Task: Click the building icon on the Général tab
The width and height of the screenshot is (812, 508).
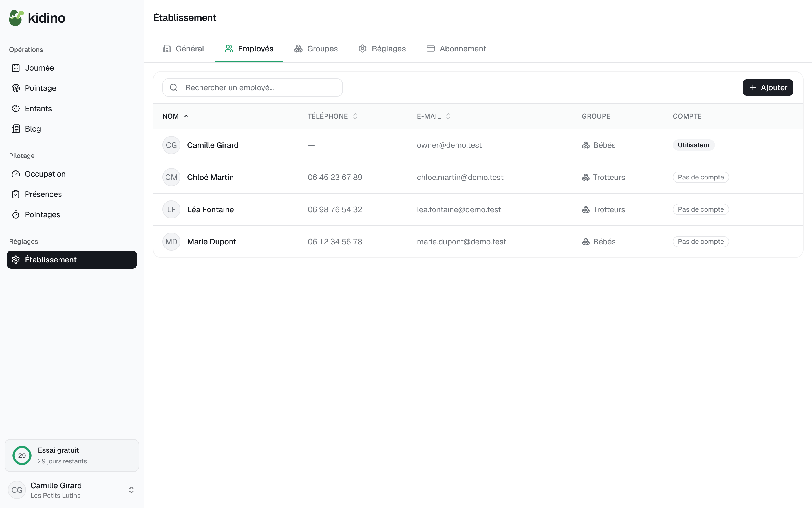Action: point(167,49)
